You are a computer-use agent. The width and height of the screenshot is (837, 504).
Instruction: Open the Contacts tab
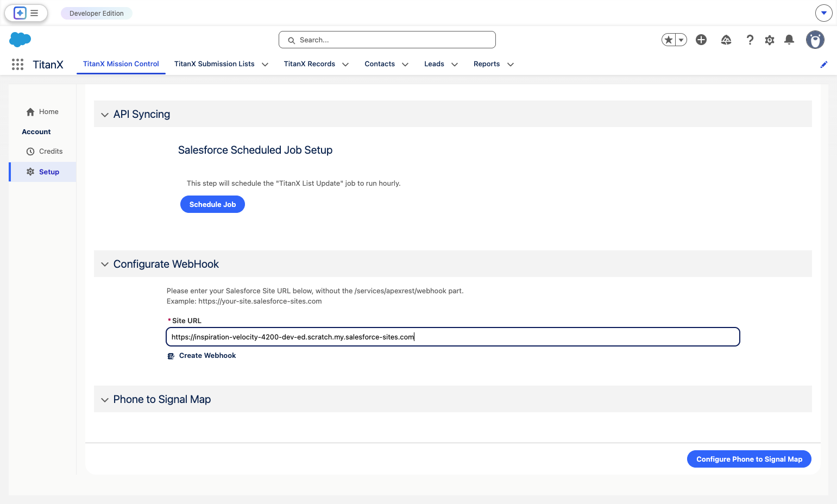[x=380, y=64]
